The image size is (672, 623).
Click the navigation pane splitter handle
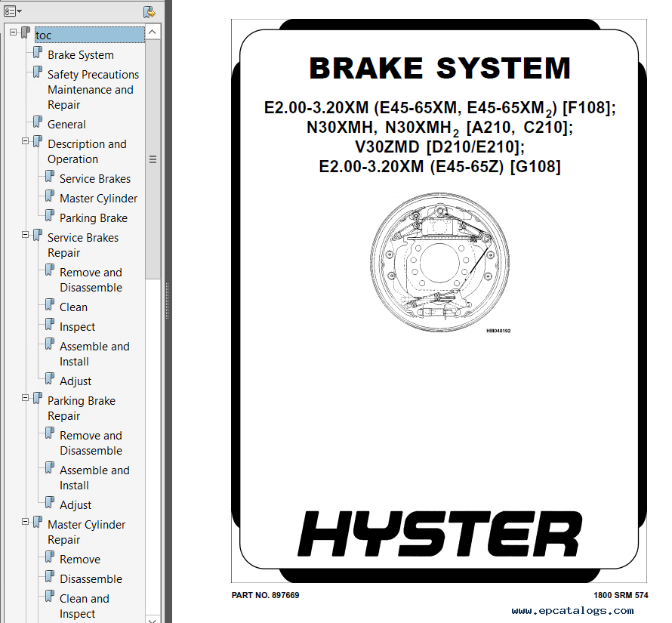coord(167,301)
